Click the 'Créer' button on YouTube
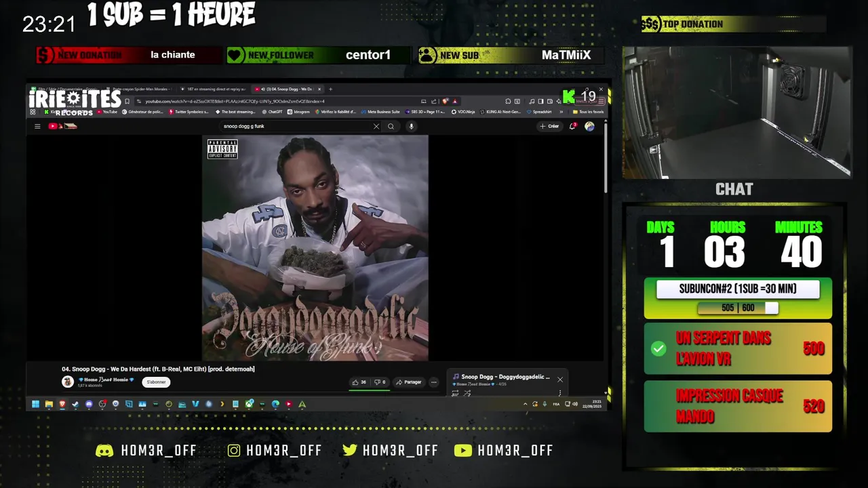The image size is (868, 488). click(549, 126)
